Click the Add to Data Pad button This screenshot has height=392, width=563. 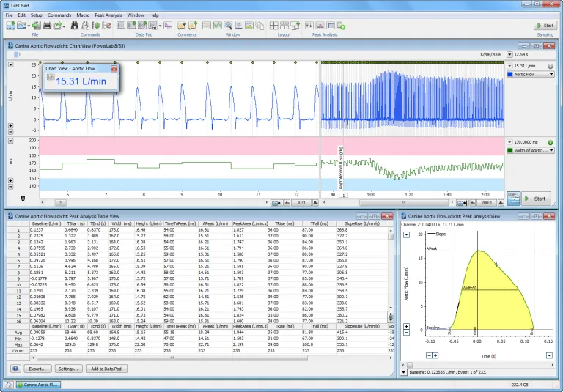[x=107, y=369]
